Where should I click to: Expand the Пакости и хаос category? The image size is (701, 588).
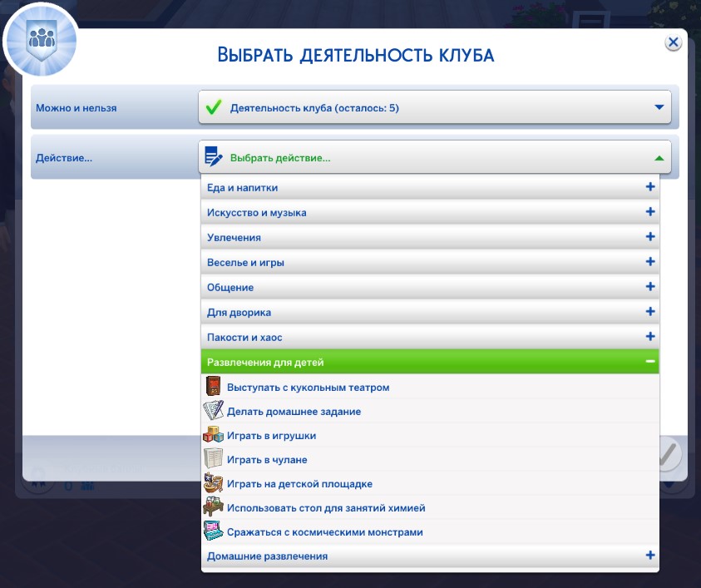point(650,337)
